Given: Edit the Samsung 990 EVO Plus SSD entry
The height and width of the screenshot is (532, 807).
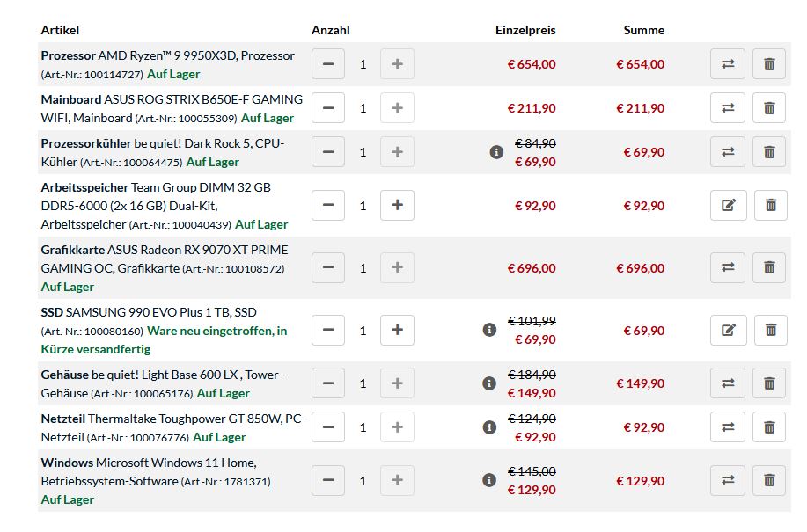Looking at the screenshot, I should point(729,330).
